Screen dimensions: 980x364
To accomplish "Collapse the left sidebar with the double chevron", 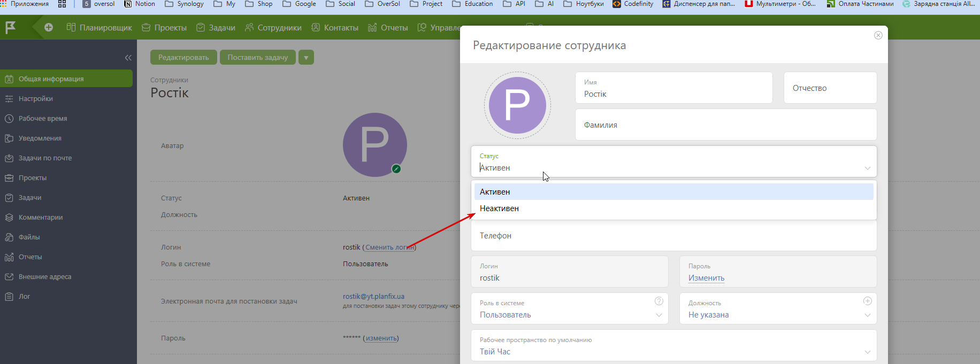I will click(128, 58).
